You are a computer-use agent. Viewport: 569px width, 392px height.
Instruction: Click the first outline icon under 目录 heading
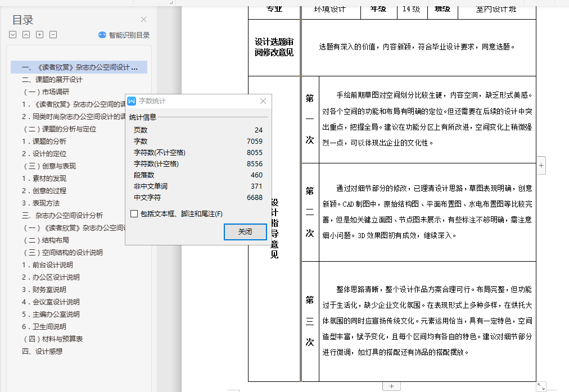[13, 35]
